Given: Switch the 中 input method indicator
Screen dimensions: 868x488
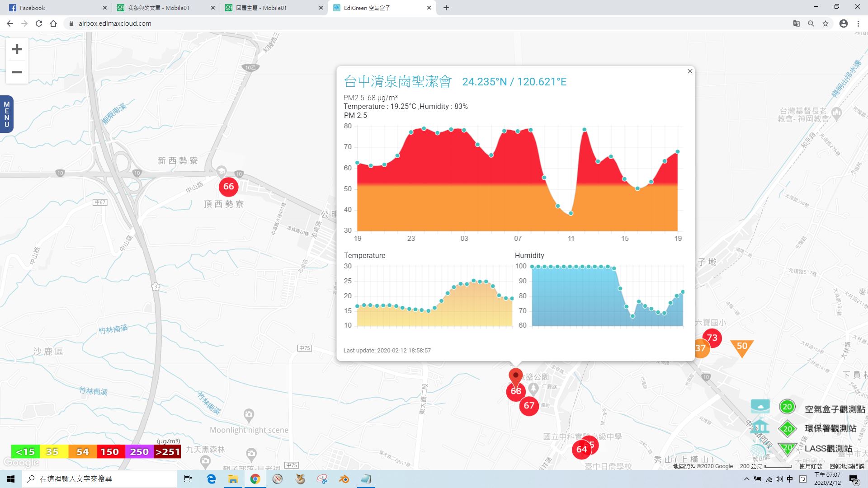Looking at the screenshot, I should [790, 479].
